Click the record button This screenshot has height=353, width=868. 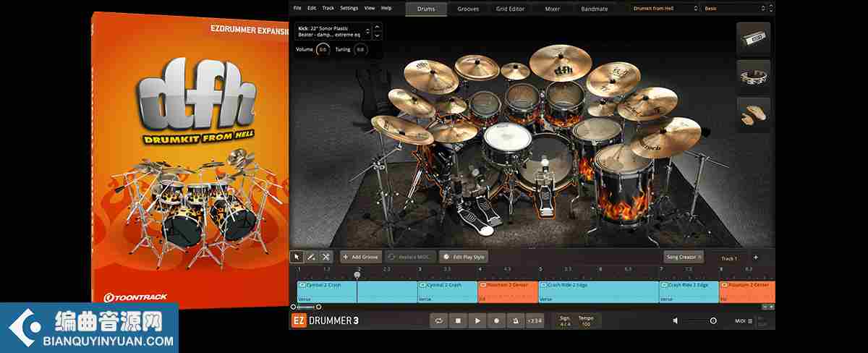click(x=495, y=320)
